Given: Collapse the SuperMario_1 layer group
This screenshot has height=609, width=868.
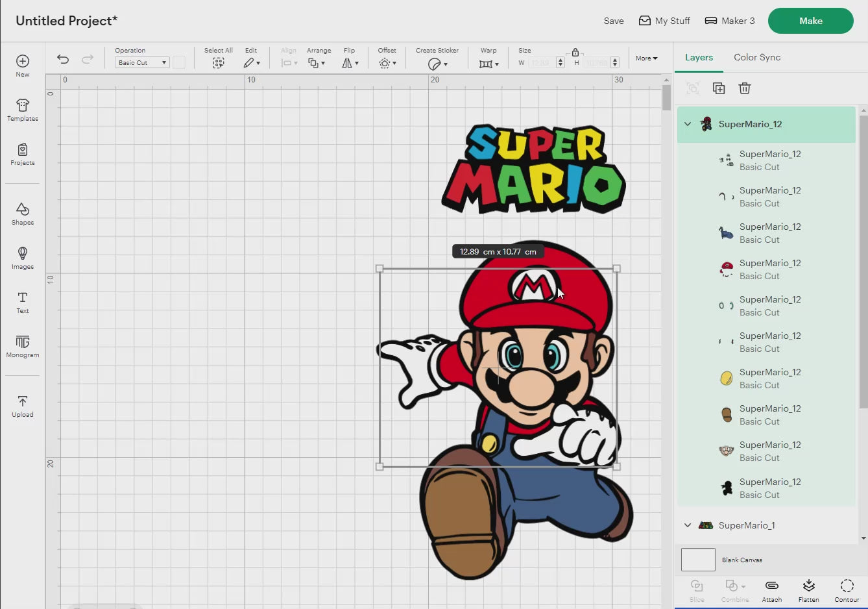Looking at the screenshot, I should tap(688, 525).
